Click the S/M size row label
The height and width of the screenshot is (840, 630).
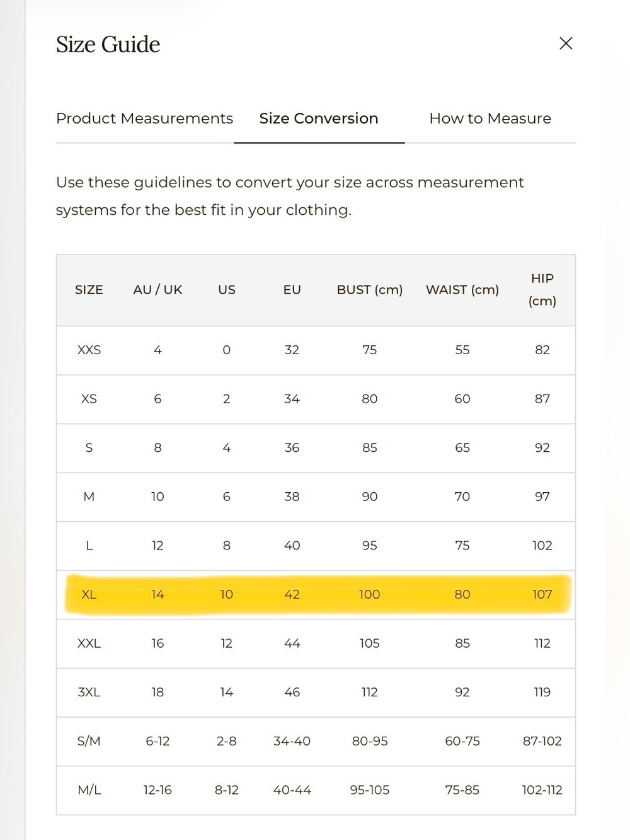89,741
